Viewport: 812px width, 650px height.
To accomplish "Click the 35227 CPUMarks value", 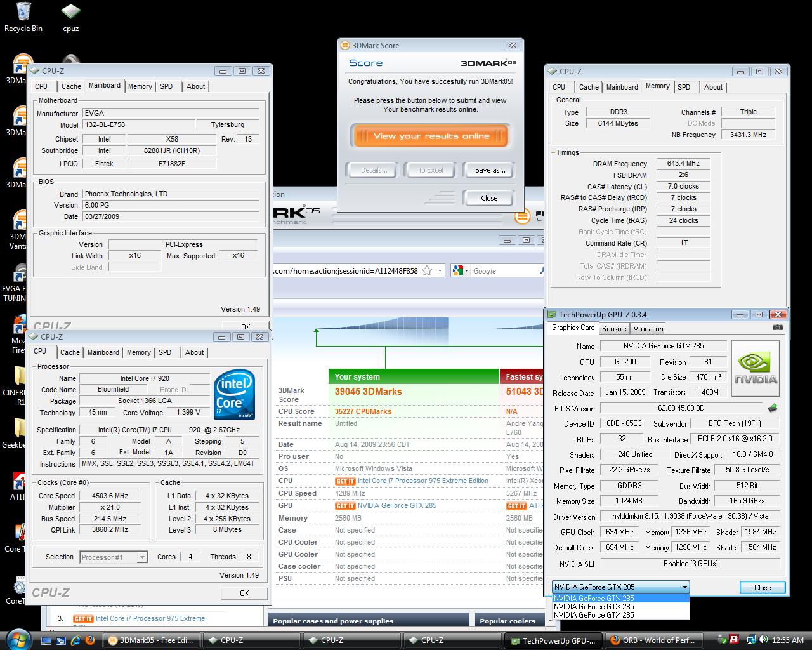I will pos(363,411).
